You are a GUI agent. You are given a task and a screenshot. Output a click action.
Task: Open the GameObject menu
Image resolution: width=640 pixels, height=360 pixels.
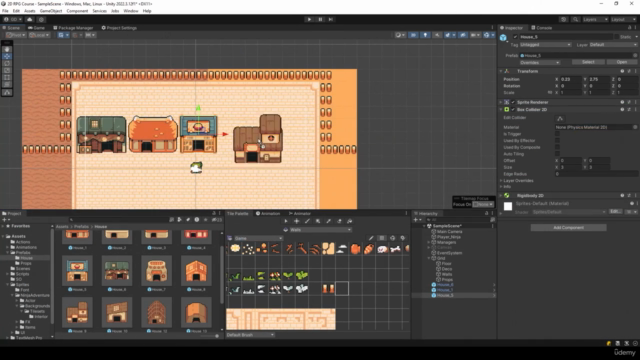[x=51, y=11]
